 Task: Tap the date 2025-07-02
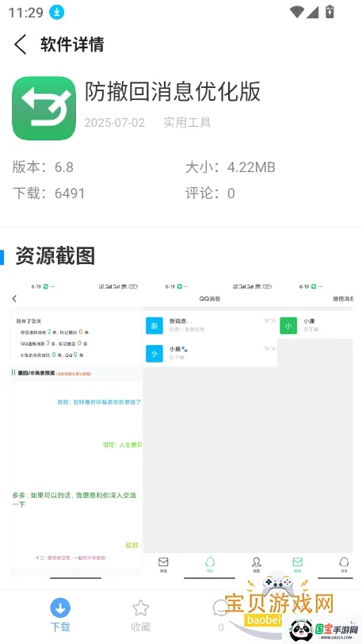click(115, 123)
